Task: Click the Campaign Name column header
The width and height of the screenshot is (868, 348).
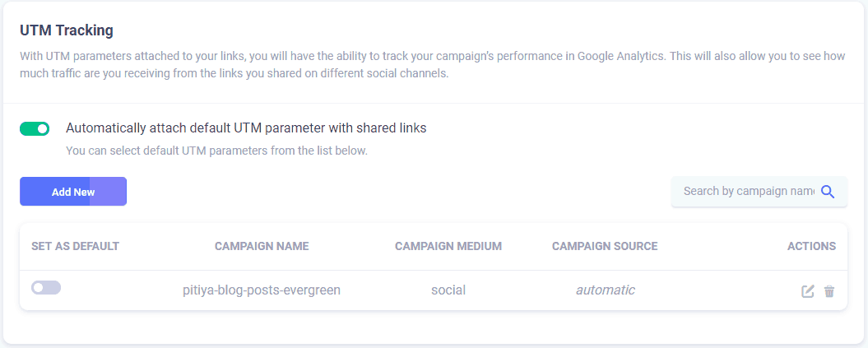Action: (x=262, y=246)
